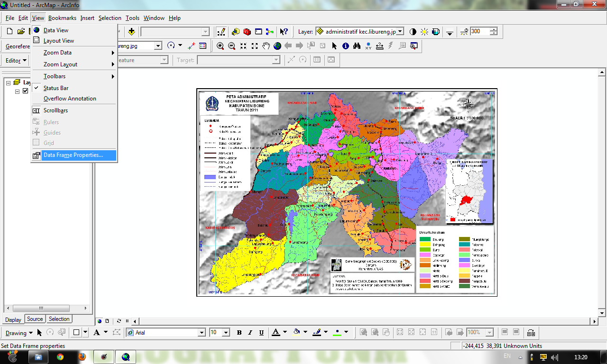607x364 pixels.
Task: Open the Editor dropdown menu
Action: click(17, 60)
